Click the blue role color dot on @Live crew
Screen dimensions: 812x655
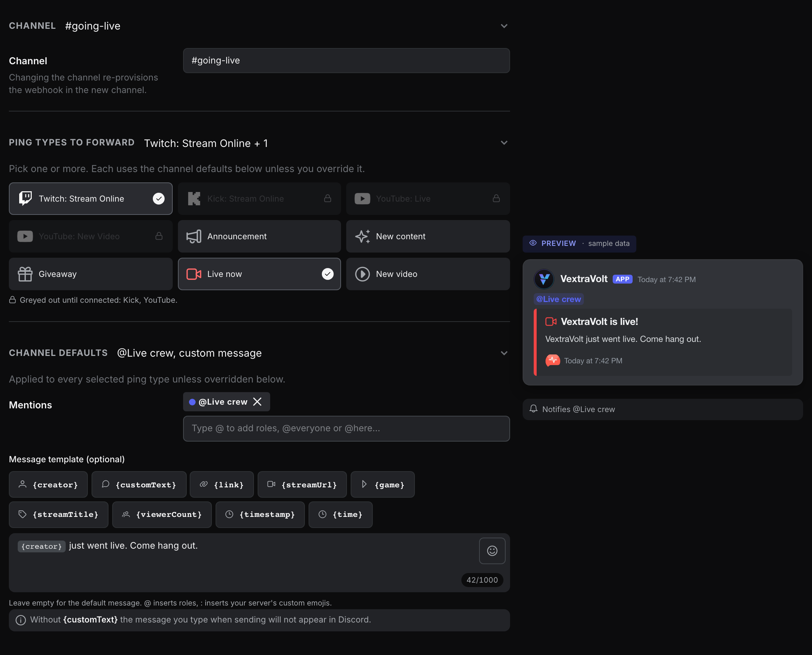tap(192, 402)
